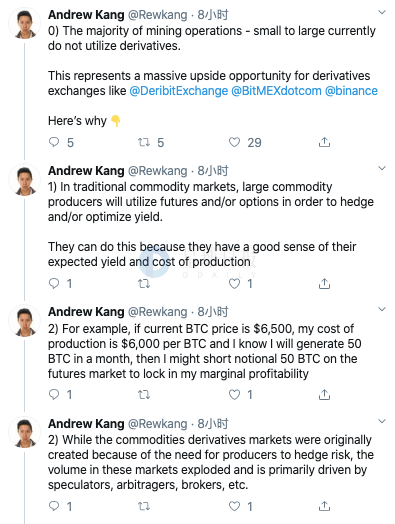The width and height of the screenshot is (395, 524).
Task: Open the @binance mention link
Action: (x=351, y=91)
